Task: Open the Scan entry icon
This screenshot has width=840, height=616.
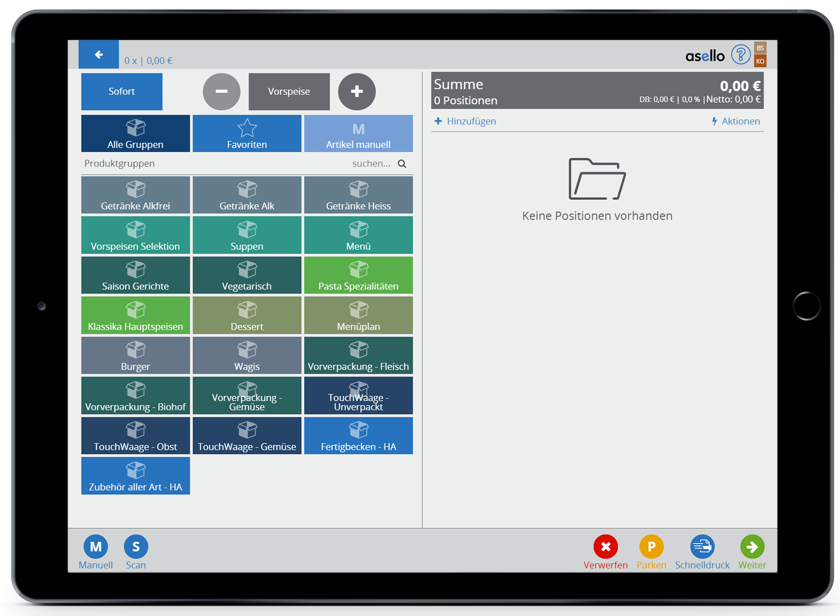Action: point(136,547)
